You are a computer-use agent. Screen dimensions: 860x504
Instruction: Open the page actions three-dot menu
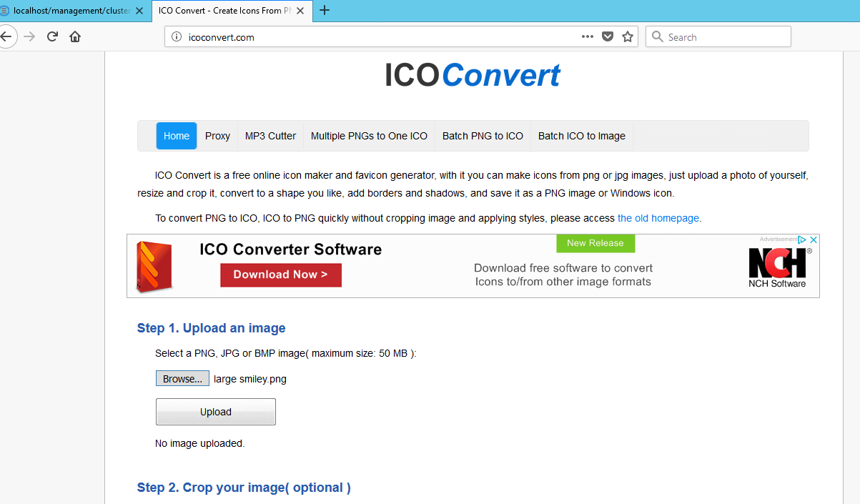coord(587,36)
